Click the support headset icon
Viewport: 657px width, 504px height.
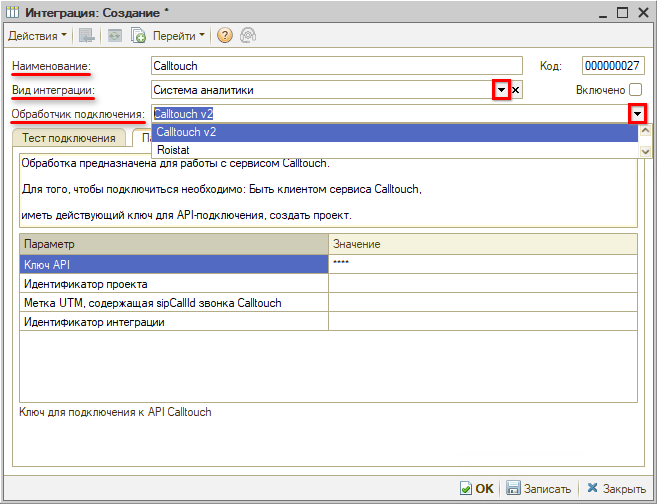248,36
